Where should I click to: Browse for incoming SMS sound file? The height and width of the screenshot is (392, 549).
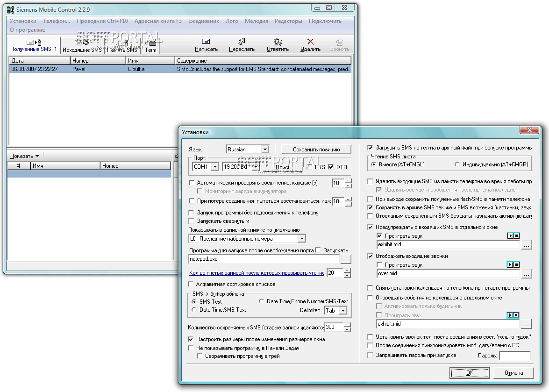[527, 245]
